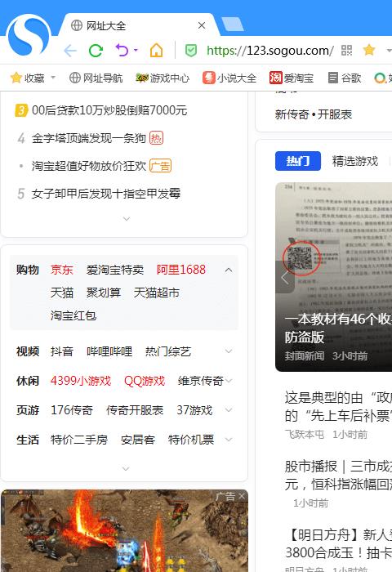Go to previous slide in news carousel
This screenshot has height=572, width=392.
point(285,277)
